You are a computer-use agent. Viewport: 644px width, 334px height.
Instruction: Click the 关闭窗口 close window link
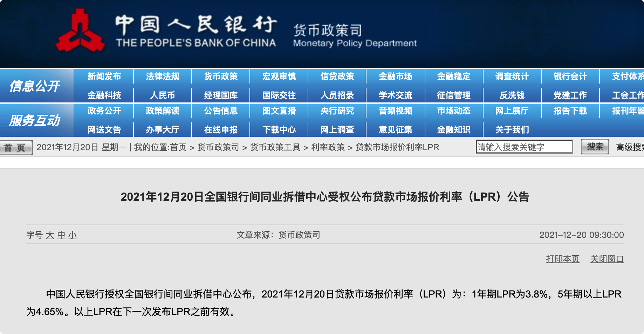607,259
